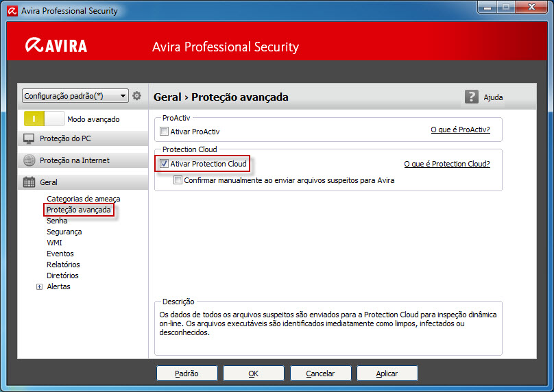Collapse the Geral section header

(x=83, y=182)
